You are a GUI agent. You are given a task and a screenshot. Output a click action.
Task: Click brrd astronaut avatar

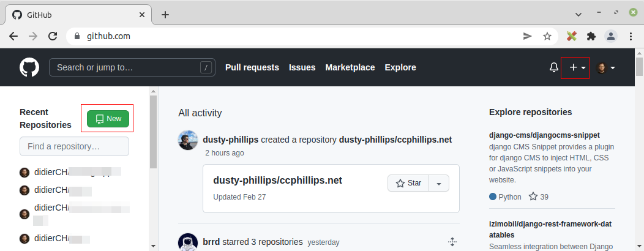[188, 242]
